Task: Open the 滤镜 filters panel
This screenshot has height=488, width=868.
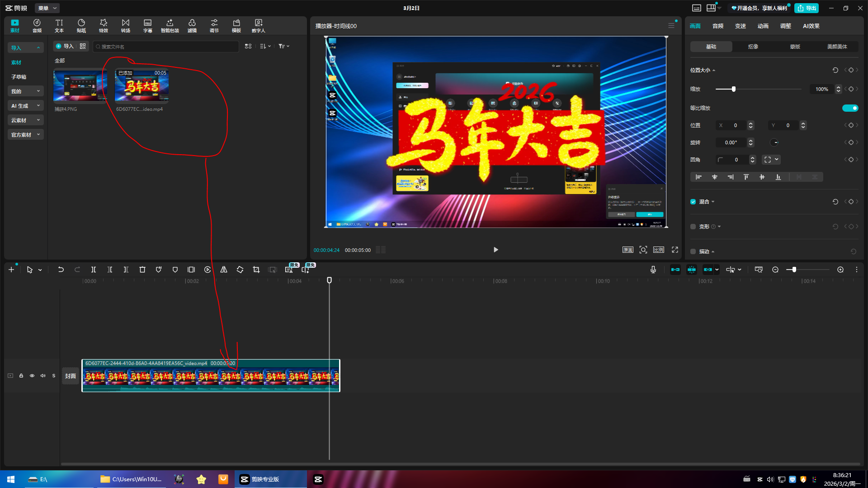Action: click(192, 25)
